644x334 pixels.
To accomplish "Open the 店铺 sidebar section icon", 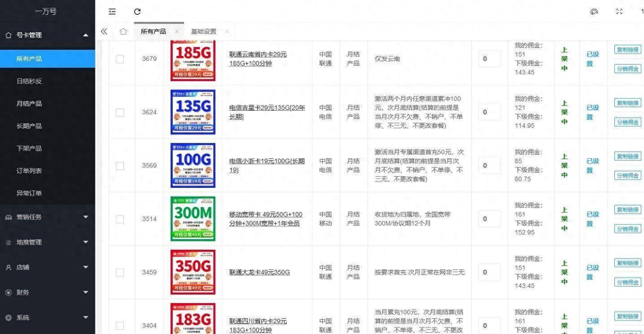I will 8,267.
